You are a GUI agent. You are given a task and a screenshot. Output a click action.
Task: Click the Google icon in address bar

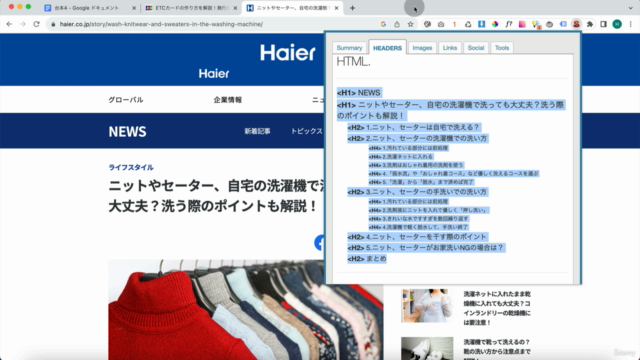coord(383,24)
